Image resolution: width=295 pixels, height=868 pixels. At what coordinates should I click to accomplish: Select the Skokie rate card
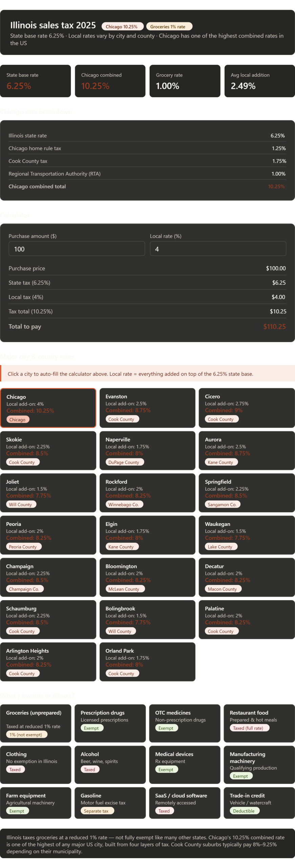pos(48,450)
